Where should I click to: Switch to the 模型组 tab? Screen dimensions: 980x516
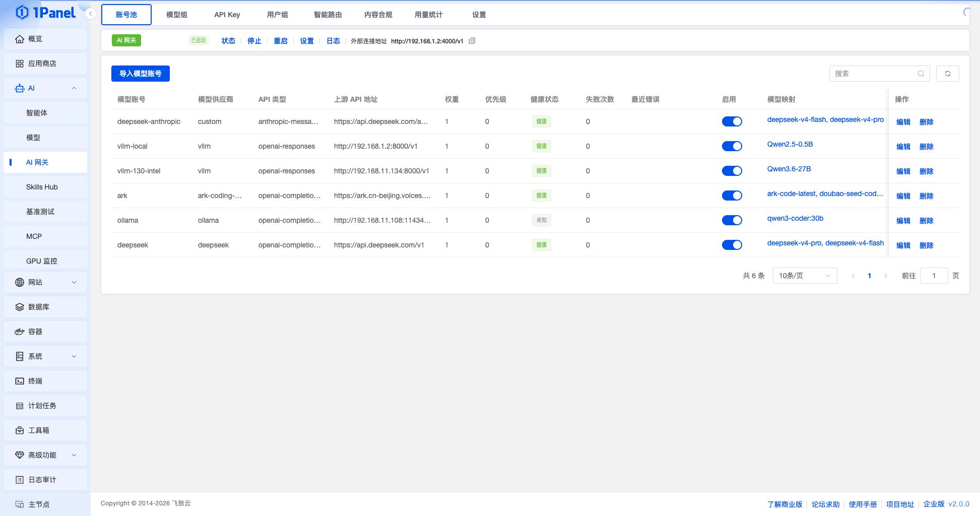177,15
